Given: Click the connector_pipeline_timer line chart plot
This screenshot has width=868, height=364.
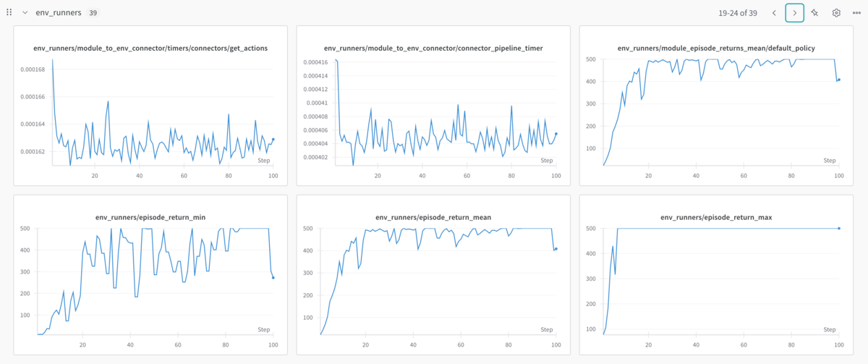Looking at the screenshot, I should coord(445,112).
